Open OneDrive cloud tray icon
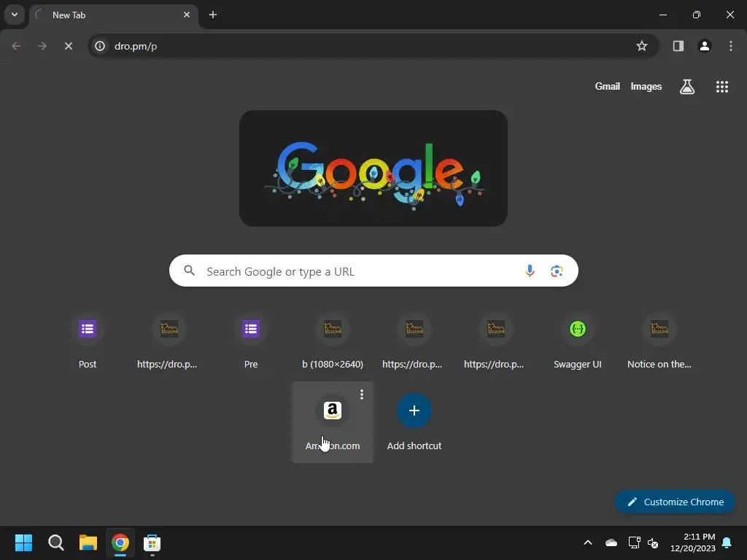The image size is (747, 560). pyautogui.click(x=611, y=542)
